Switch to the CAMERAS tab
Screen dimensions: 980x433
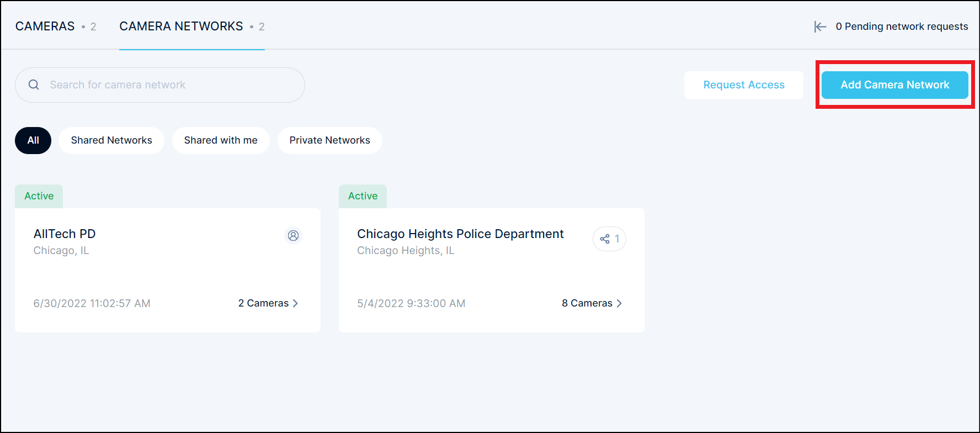pos(56,27)
